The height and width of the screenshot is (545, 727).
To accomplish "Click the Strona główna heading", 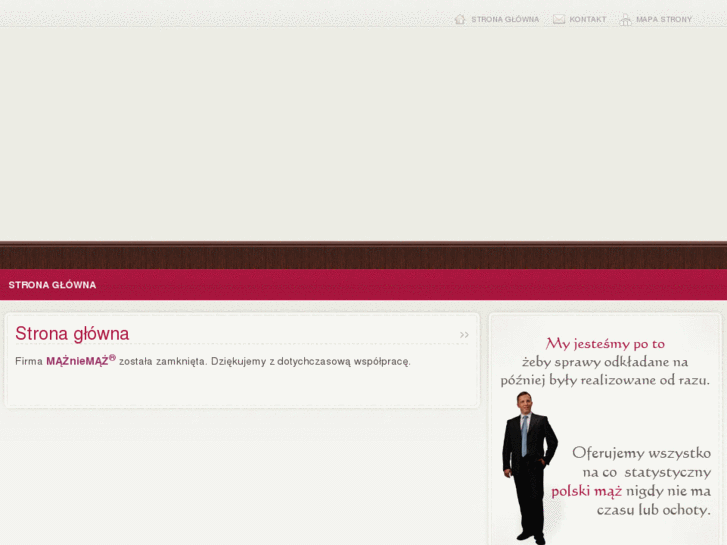I will click(72, 333).
